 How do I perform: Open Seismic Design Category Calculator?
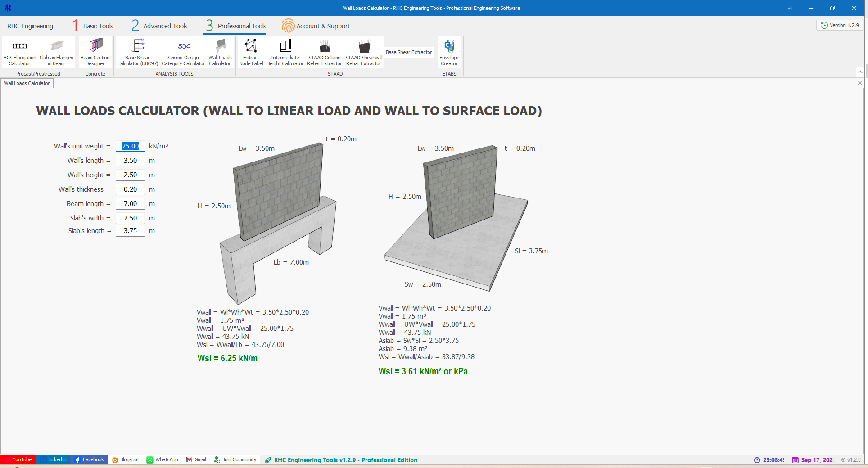click(183, 53)
